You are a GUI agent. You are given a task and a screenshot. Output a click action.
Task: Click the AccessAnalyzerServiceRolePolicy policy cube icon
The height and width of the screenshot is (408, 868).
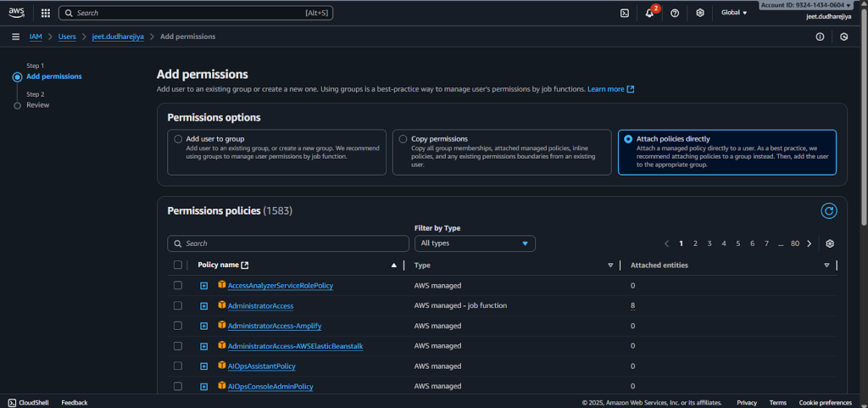[222, 284]
